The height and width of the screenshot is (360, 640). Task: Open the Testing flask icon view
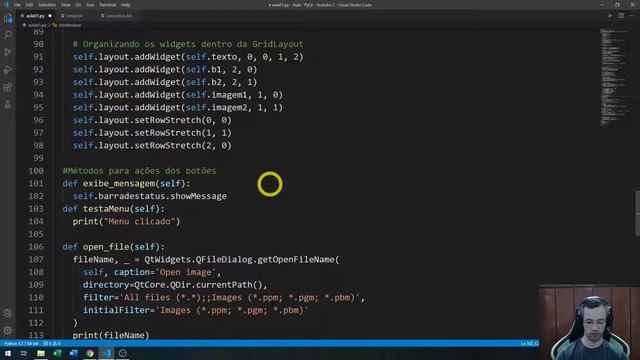pyautogui.click(x=8, y=104)
